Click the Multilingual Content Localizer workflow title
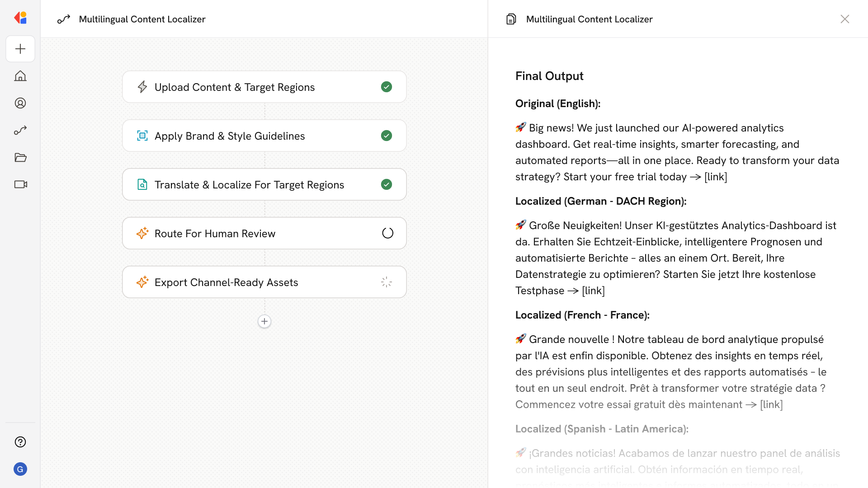This screenshot has width=868, height=488. tap(142, 19)
